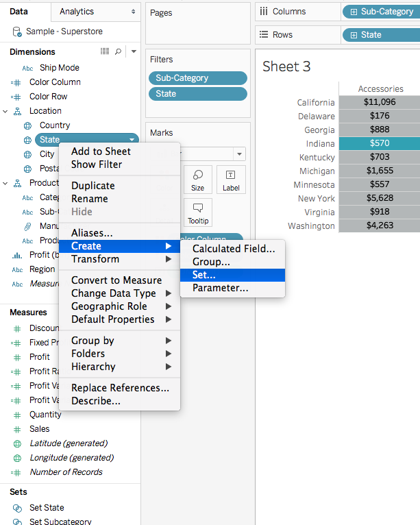Open the Marks type dropdown
Image resolution: width=420 pixels, height=525 pixels.
[x=238, y=154]
